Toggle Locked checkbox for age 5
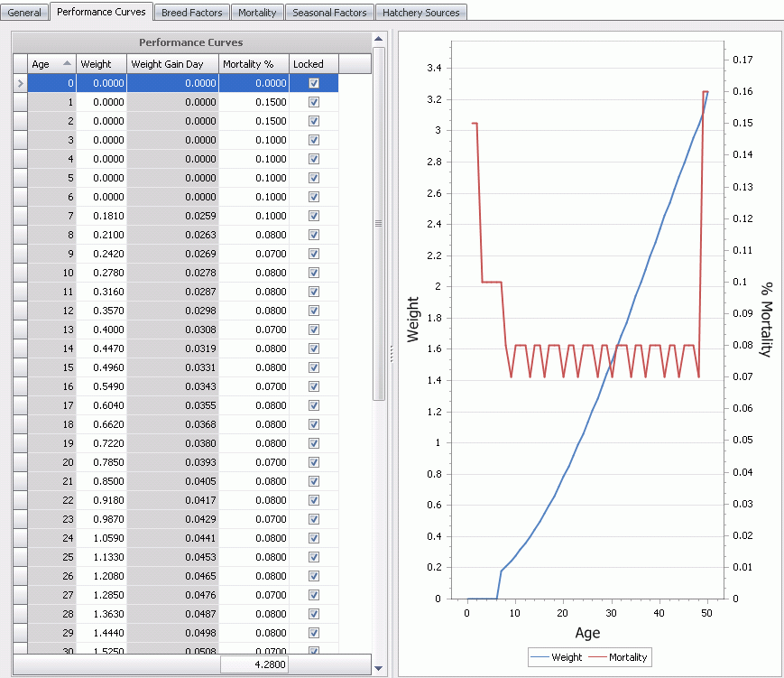This screenshot has width=784, height=678. [x=314, y=178]
